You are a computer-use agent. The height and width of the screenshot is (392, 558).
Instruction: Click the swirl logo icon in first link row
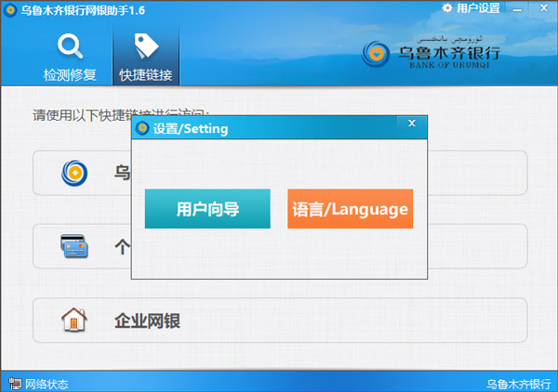[74, 173]
